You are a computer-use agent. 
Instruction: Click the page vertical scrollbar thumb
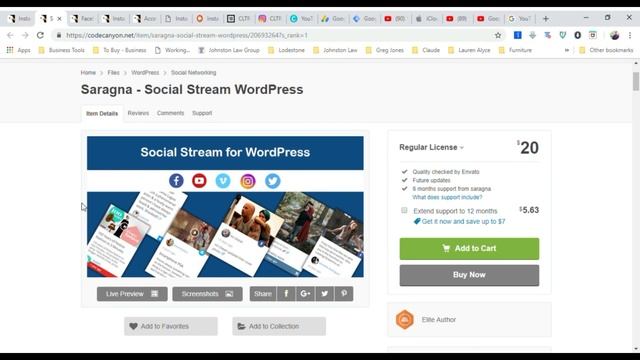pyautogui.click(x=636, y=81)
